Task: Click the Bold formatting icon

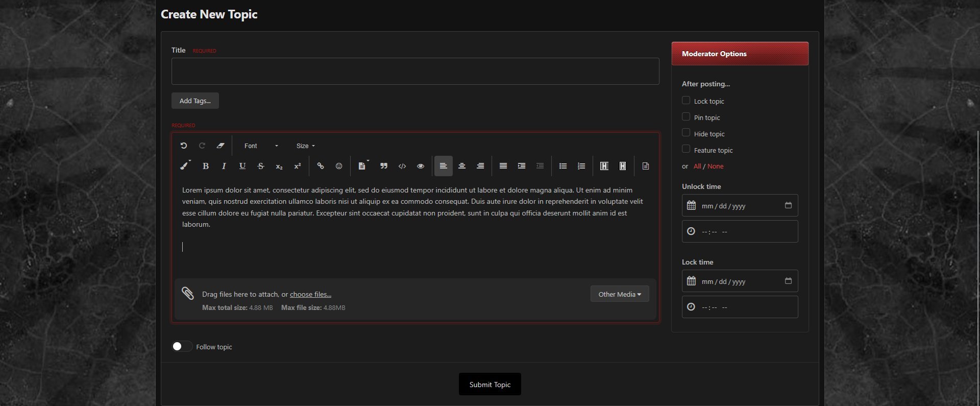Action: [206, 166]
